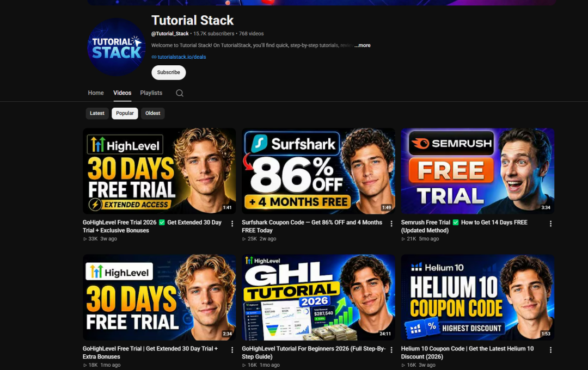
Task: Open the Playlists tab
Action: pyautogui.click(x=151, y=93)
